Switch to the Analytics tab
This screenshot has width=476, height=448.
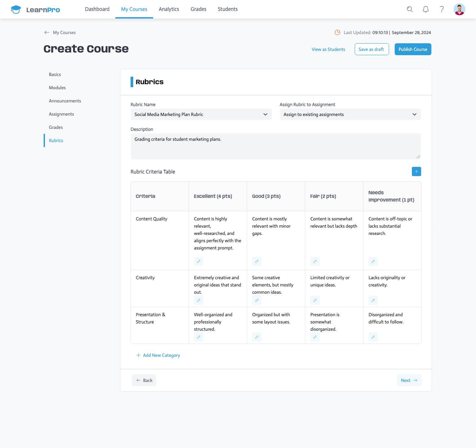click(169, 9)
